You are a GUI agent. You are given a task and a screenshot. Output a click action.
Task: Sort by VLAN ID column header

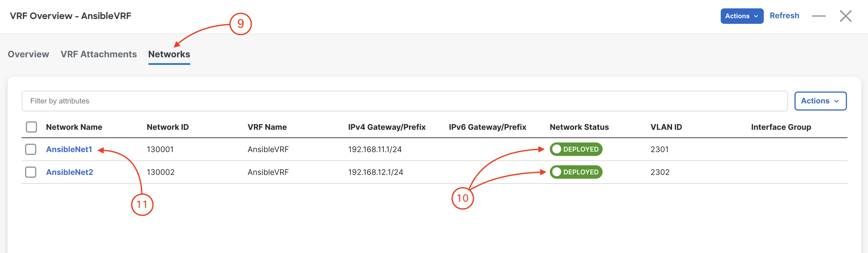point(666,127)
